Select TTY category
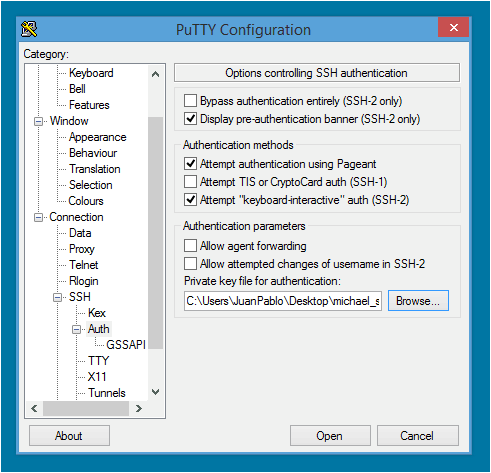 click(x=98, y=361)
